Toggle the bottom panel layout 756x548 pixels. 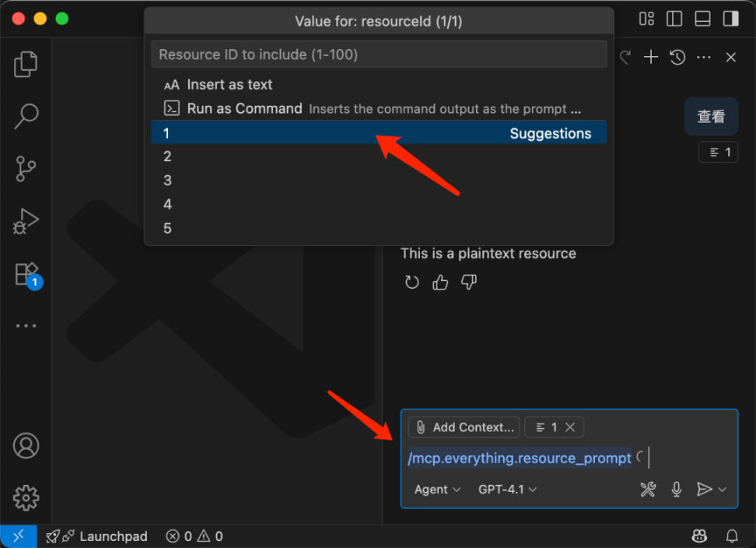(x=703, y=19)
